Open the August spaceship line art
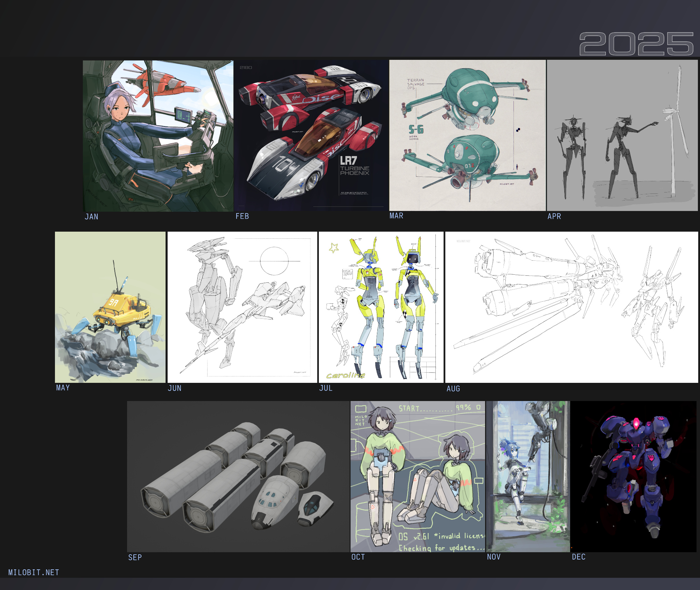The width and height of the screenshot is (700, 590). (571, 307)
